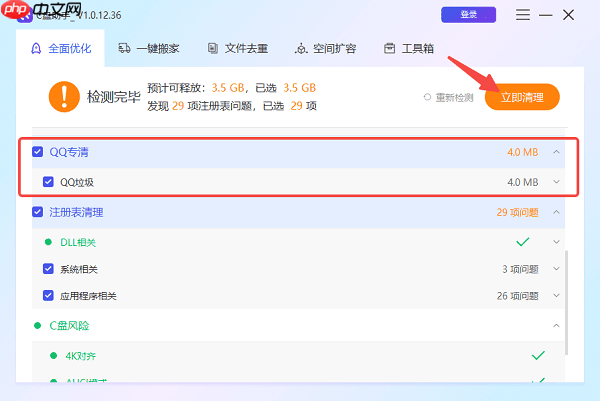Click the C盘风险 section label
This screenshot has height=401, width=600.
point(69,326)
